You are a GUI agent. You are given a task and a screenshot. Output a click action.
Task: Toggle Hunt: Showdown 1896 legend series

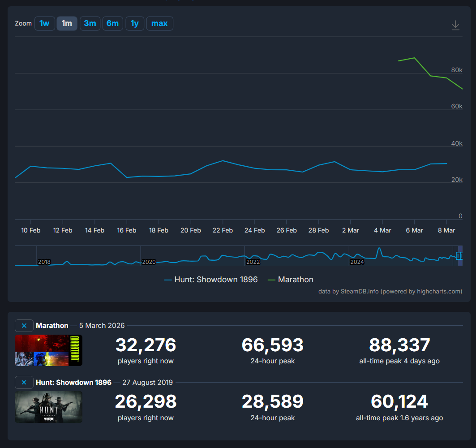pyautogui.click(x=210, y=280)
